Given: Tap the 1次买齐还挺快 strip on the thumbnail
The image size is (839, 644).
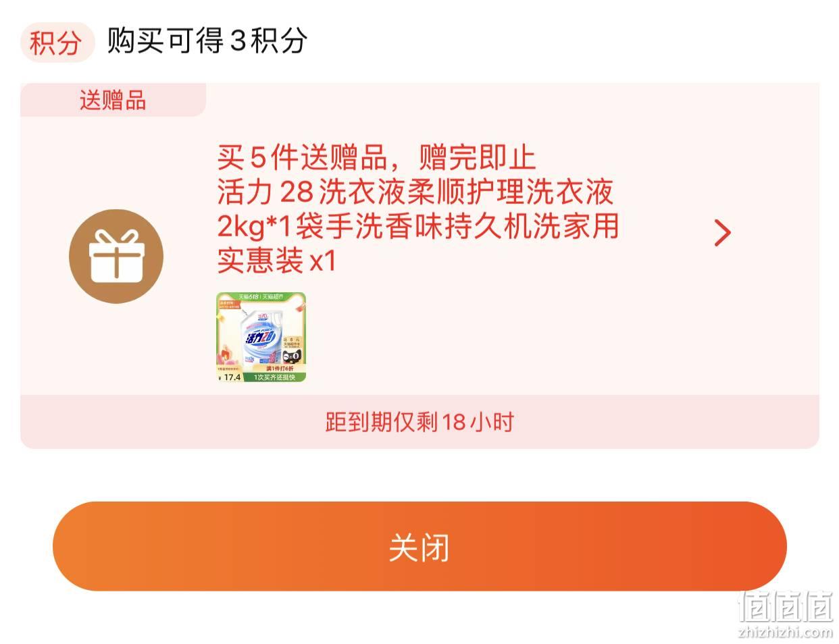Looking at the screenshot, I should [275, 377].
